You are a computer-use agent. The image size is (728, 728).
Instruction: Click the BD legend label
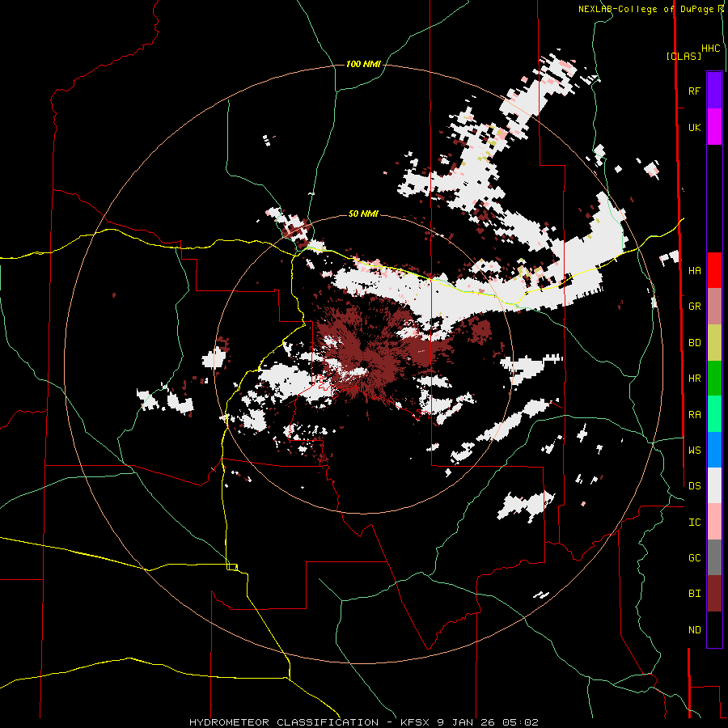[694, 343]
